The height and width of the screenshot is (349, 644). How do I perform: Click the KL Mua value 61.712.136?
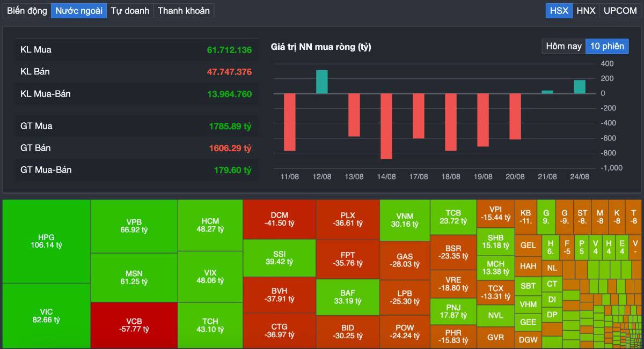[x=229, y=50]
